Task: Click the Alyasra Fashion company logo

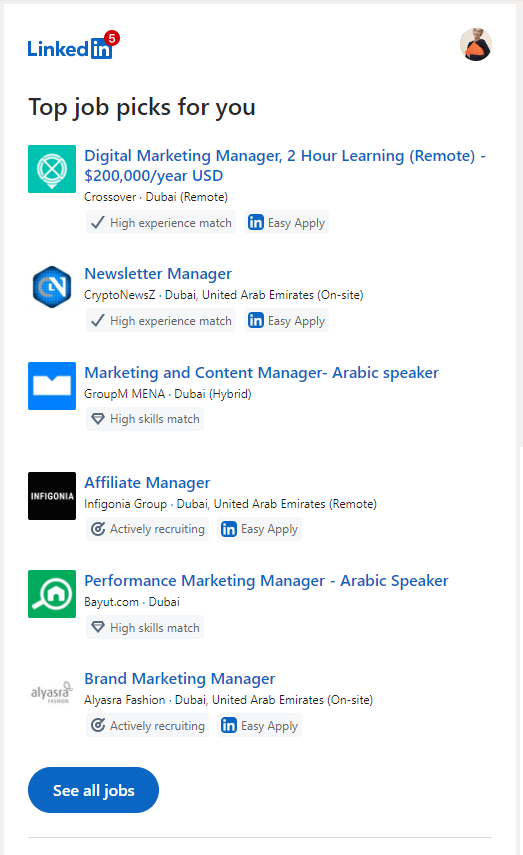Action: tap(52, 693)
